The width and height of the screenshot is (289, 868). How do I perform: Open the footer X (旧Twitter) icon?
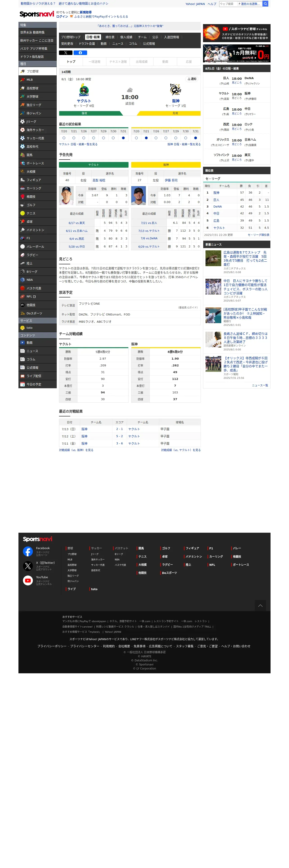point(28,566)
